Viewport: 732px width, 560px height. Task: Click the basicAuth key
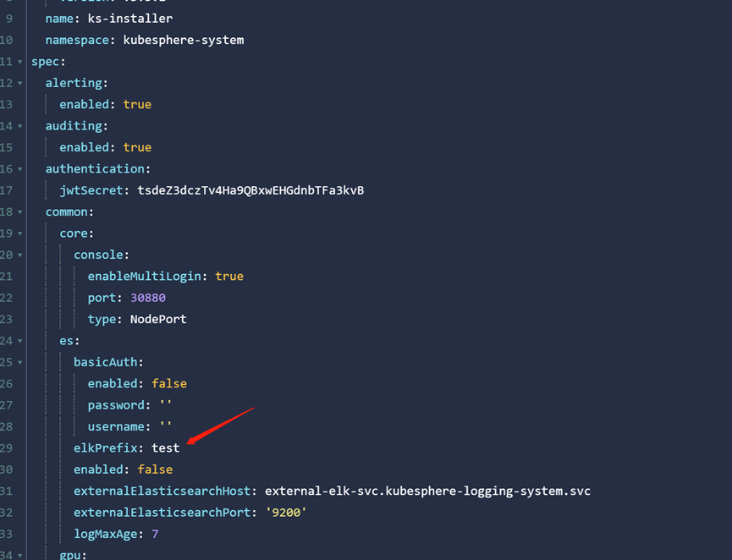tap(106, 362)
